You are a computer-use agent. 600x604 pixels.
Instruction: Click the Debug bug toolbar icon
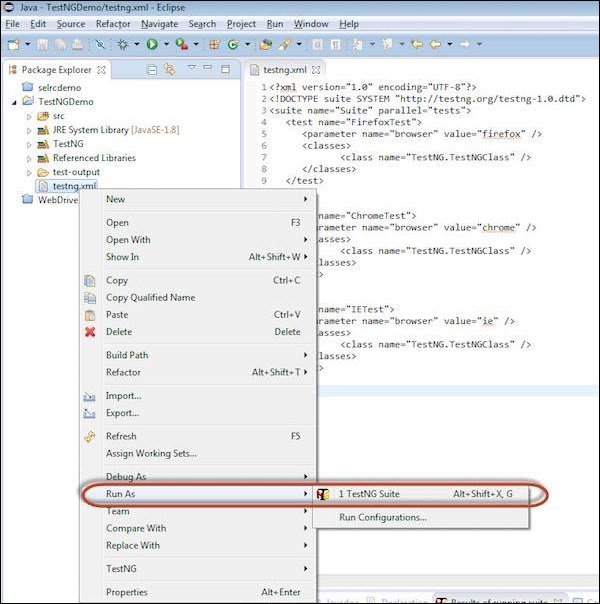coord(123,44)
